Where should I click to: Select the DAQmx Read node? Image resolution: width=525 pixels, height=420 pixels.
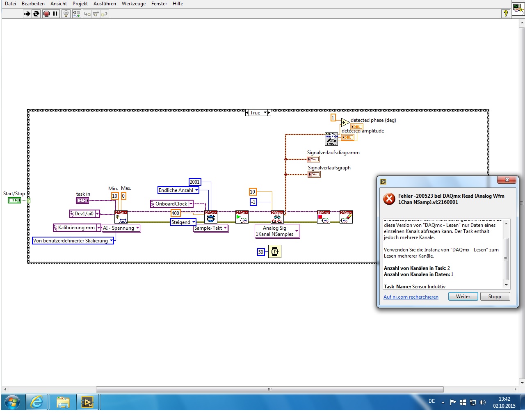(277, 217)
